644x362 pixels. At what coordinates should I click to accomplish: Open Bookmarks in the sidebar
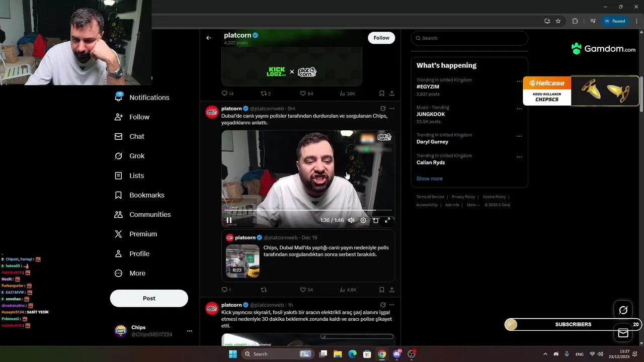point(140,195)
